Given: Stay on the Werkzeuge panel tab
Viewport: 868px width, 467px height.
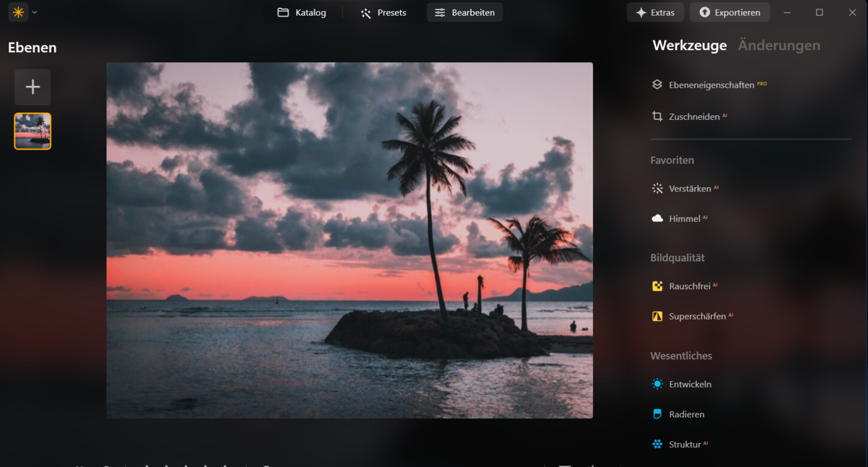Looking at the screenshot, I should click(x=689, y=45).
